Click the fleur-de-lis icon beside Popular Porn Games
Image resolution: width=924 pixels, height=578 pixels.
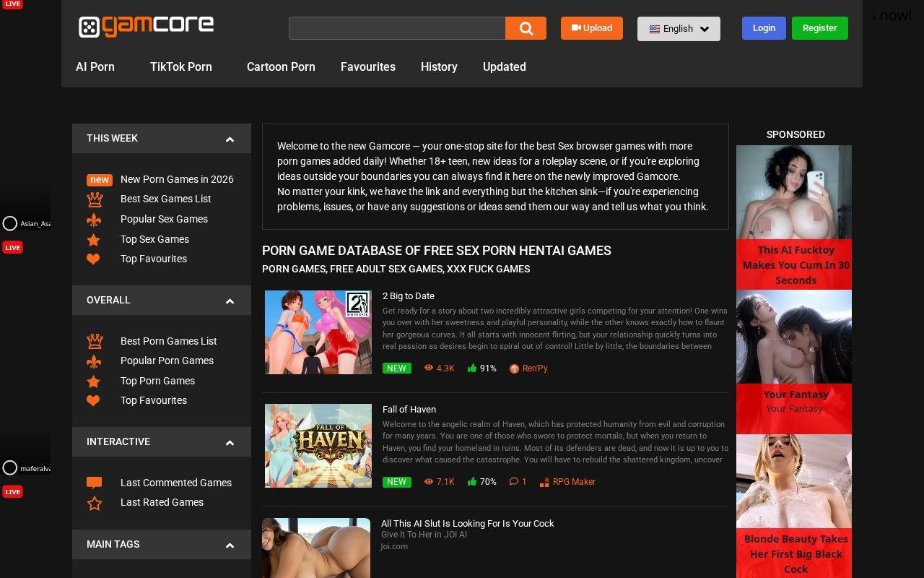point(94,361)
